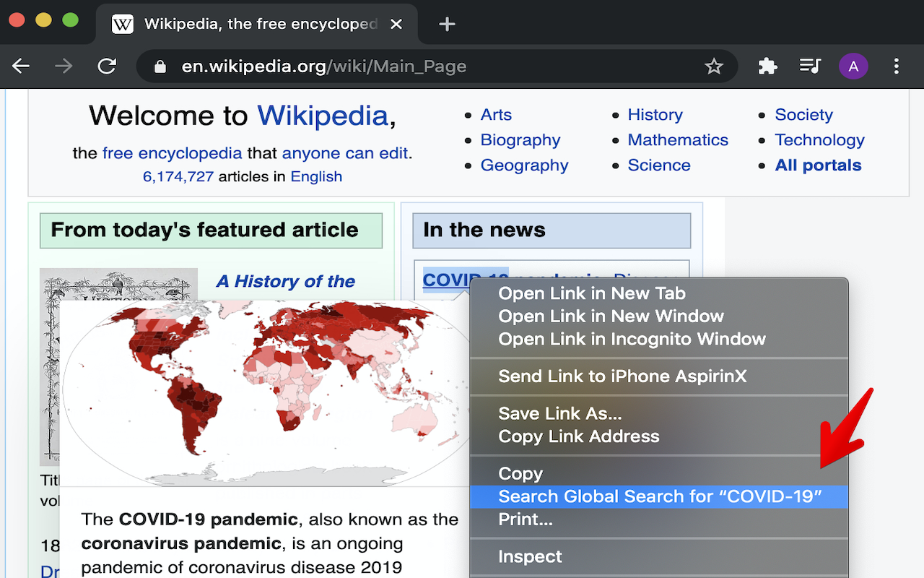Click the macOS green fullscreen window button
Viewport: 924px width, 578px height.
pyautogui.click(x=70, y=20)
